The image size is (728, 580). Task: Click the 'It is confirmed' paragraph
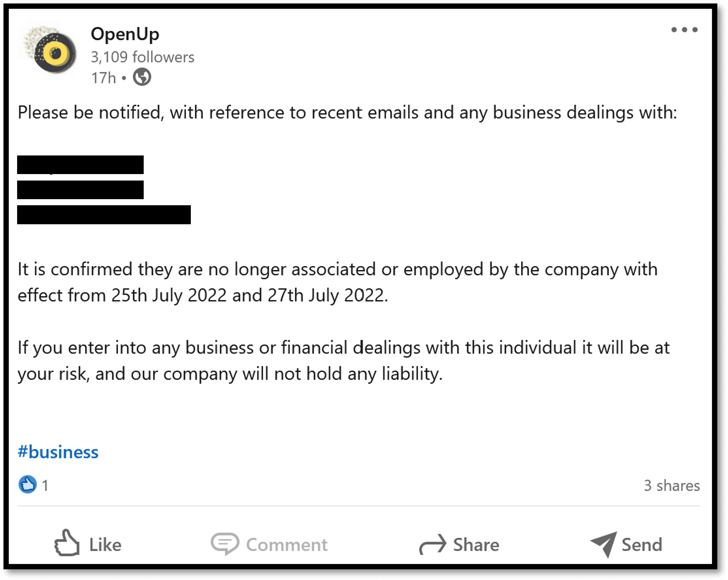point(338,282)
